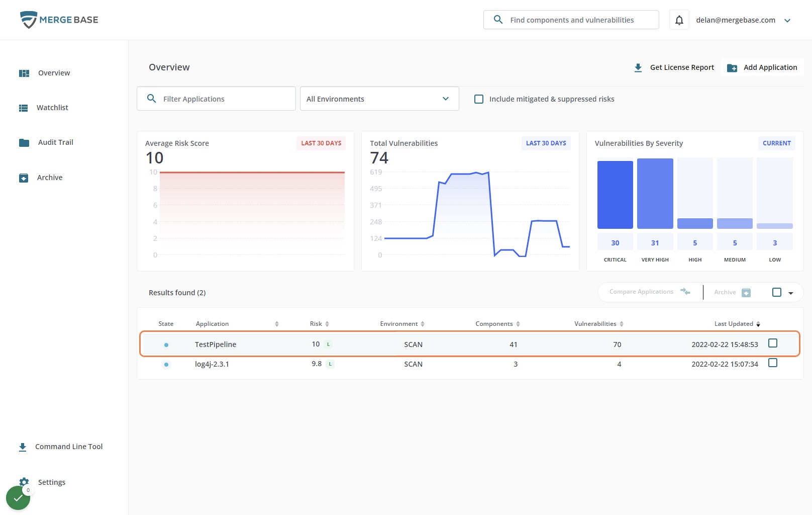Click the L license badge for log4j-2.3.1
The height and width of the screenshot is (515, 812).
click(x=330, y=364)
